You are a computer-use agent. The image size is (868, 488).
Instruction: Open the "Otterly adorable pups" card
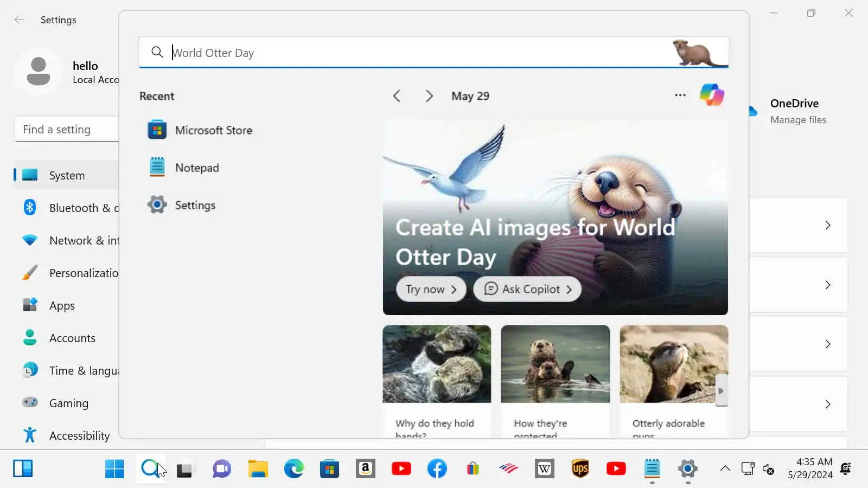coord(674,381)
